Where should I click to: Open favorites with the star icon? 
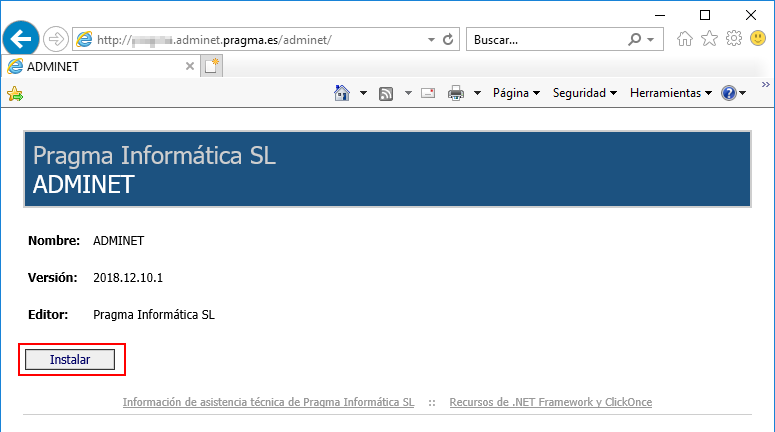coord(709,39)
